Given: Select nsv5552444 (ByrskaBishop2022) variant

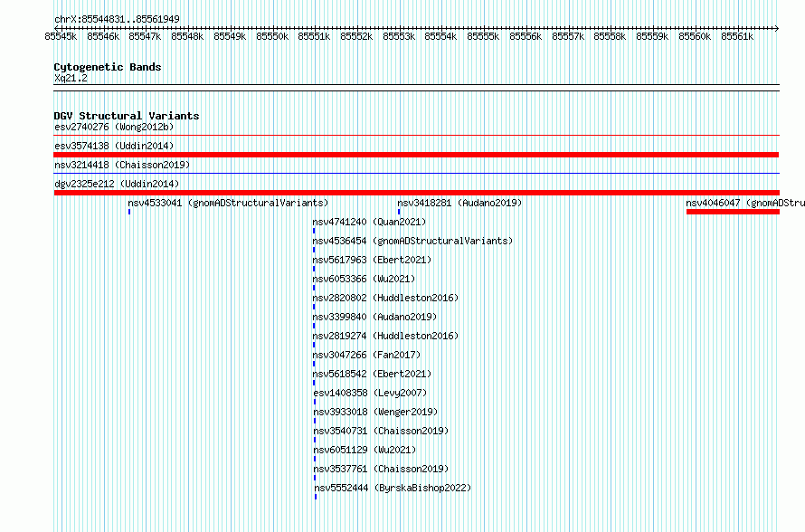Looking at the screenshot, I should 393,488.
